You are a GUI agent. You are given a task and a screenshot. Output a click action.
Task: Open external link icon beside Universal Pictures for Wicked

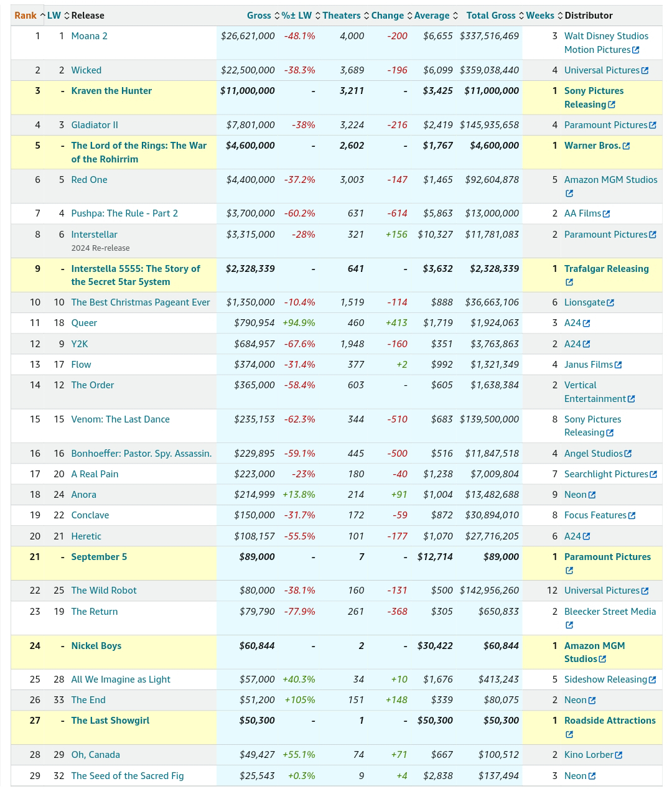pyautogui.click(x=645, y=71)
